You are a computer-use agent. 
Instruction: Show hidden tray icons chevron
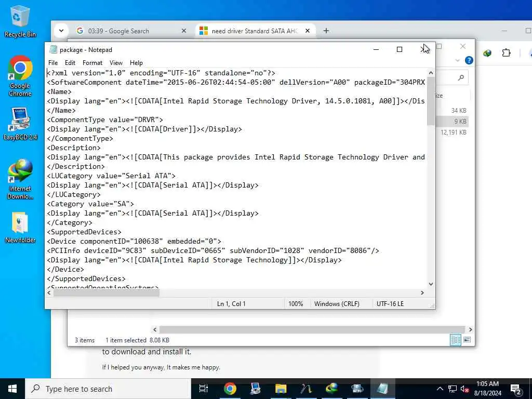click(440, 389)
